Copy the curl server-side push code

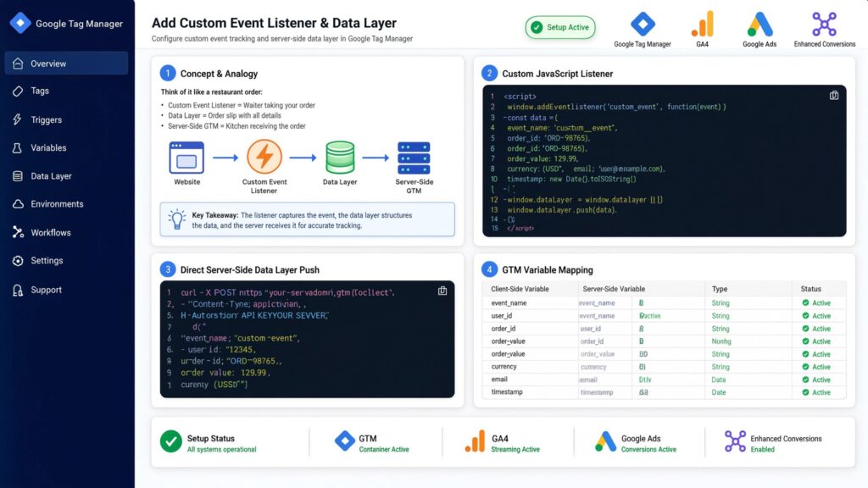point(442,291)
